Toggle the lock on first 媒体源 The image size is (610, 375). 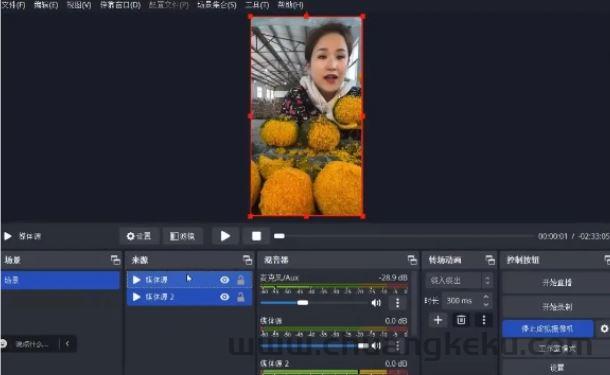(x=241, y=280)
